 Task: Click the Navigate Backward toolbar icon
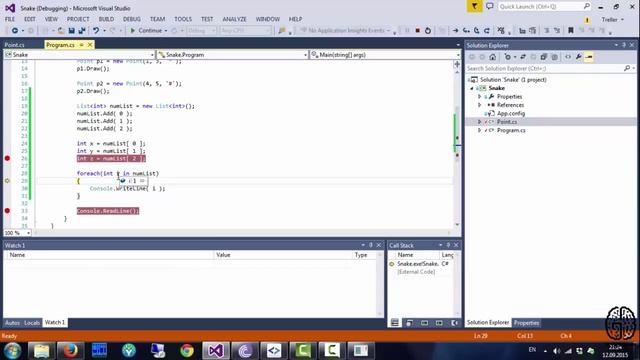point(15,31)
